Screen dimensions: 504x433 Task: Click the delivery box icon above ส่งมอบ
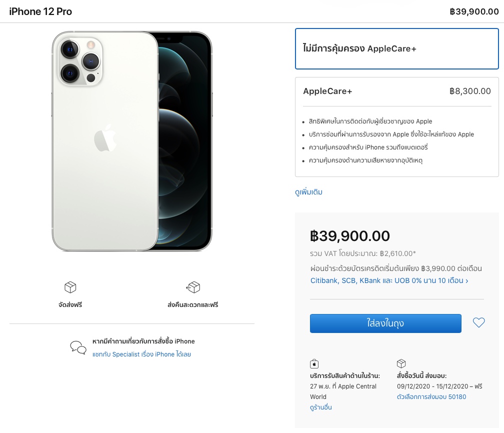pos(401,363)
